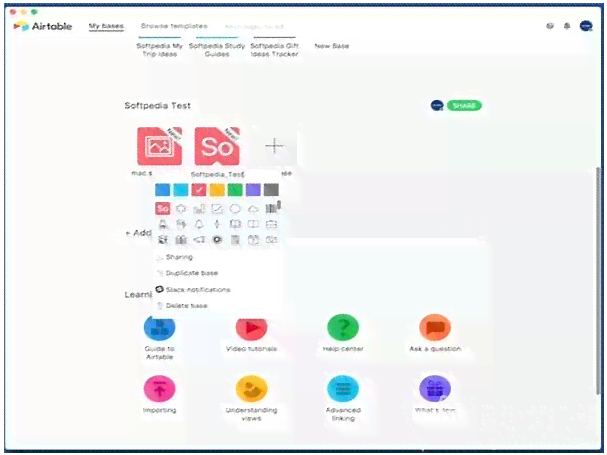
Task: Click the New Base label
Action: (x=332, y=46)
